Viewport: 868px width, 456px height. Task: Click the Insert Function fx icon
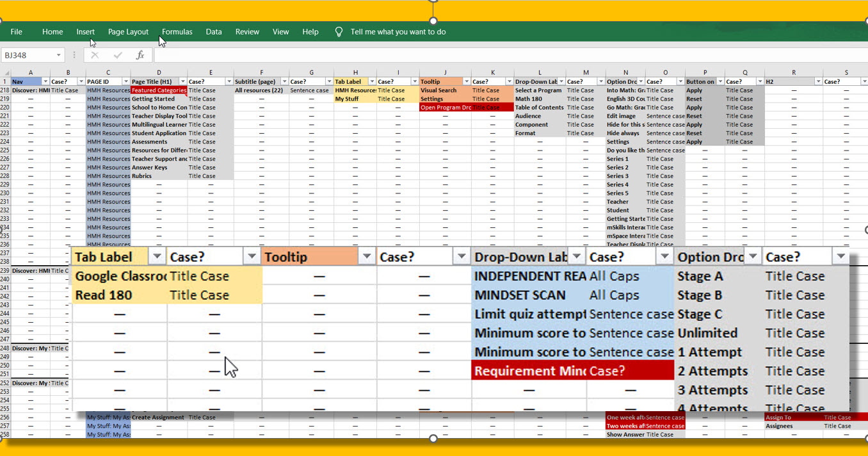tap(140, 56)
